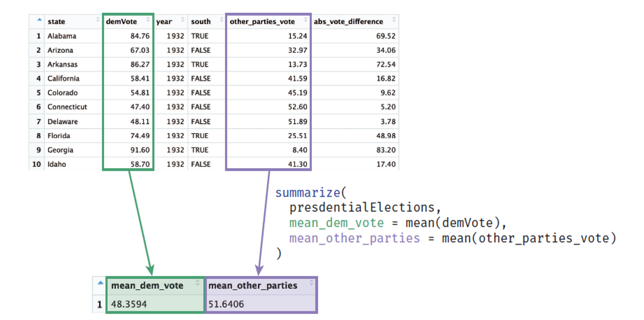Click the Alabama state cell

click(x=62, y=36)
